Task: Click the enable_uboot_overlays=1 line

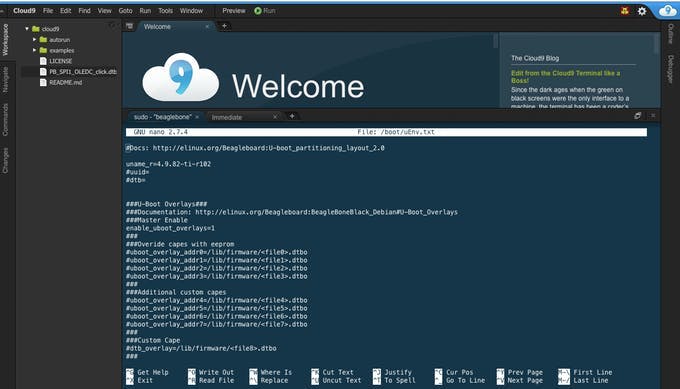Action: click(170, 228)
